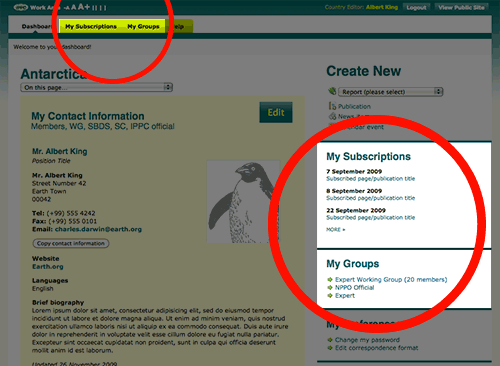The height and width of the screenshot is (366, 500).
Task: Click the My Contact Information heading
Action: [88, 116]
